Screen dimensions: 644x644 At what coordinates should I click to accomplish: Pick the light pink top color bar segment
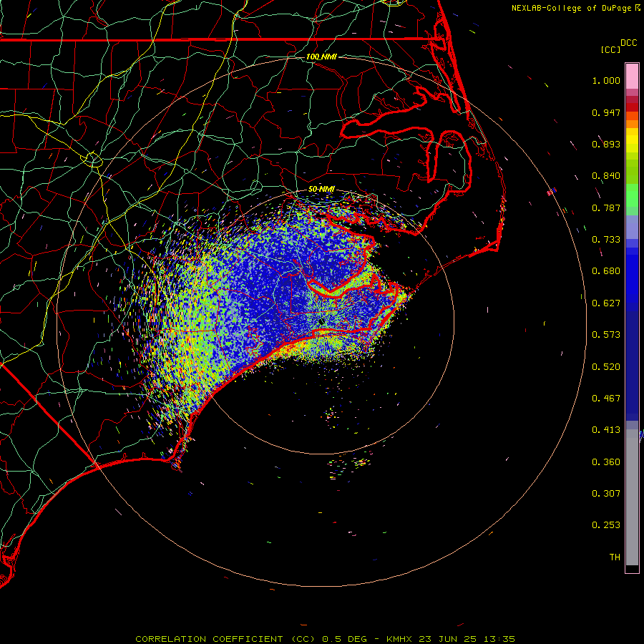coord(632,77)
